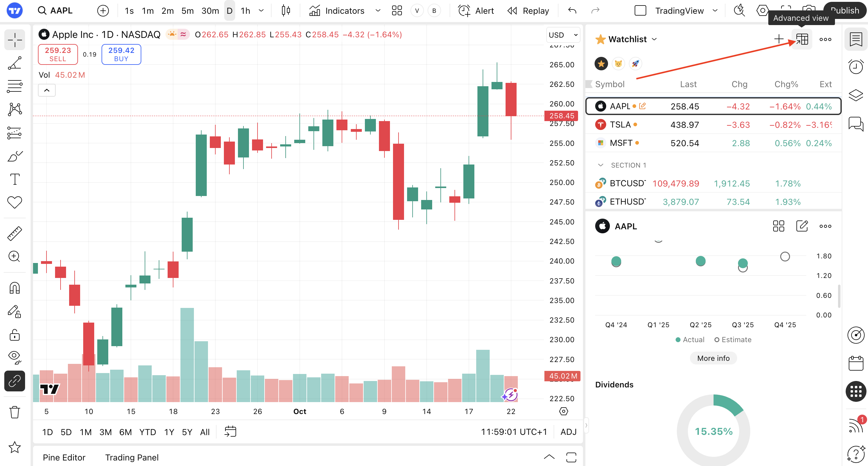Select the Measure ruler tool
The image size is (868, 466).
point(14,233)
